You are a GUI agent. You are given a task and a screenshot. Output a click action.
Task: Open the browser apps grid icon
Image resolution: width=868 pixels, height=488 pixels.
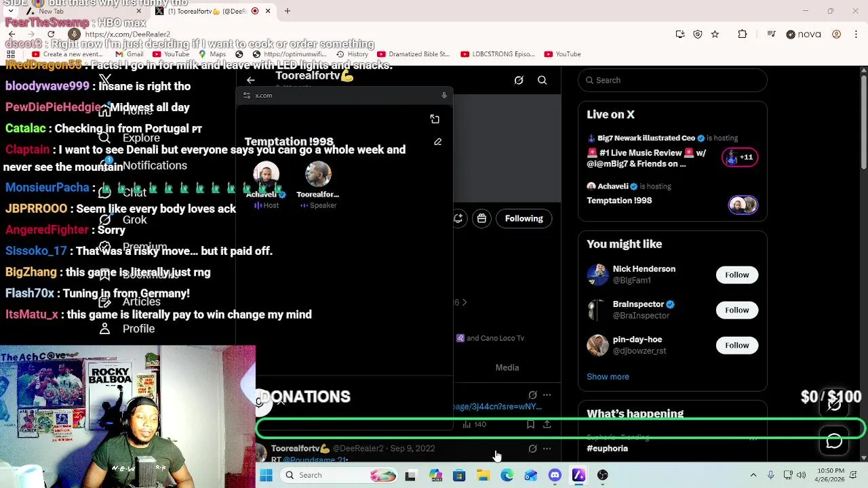coord(11,54)
